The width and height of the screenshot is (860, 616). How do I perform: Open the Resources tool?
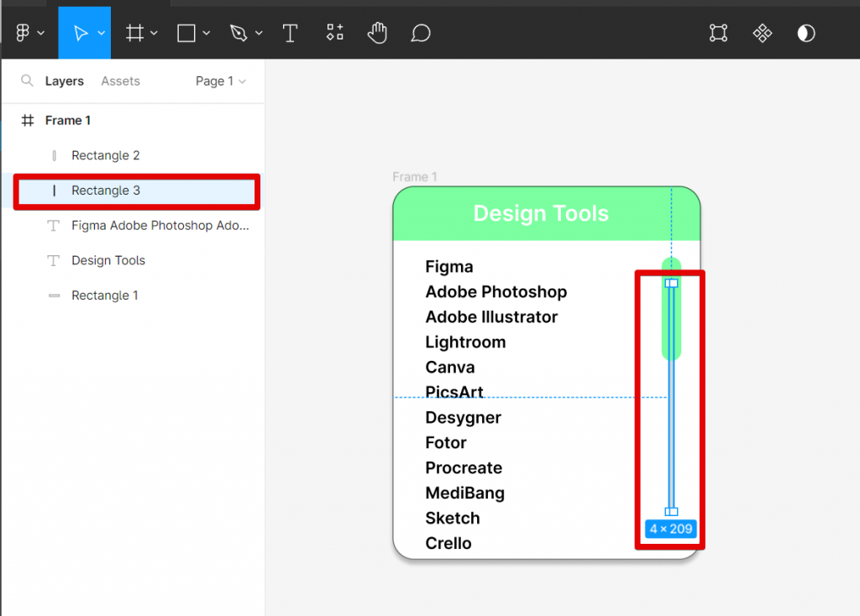click(335, 33)
